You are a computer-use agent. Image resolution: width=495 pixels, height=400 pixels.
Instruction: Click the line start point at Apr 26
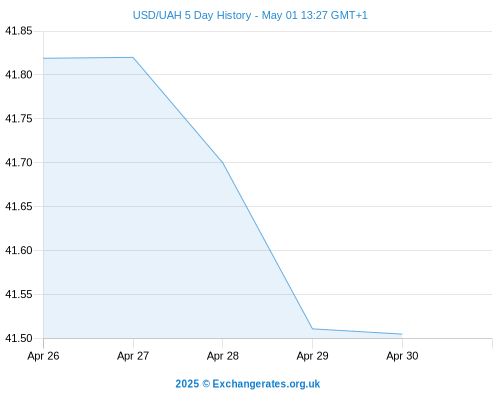click(x=44, y=58)
